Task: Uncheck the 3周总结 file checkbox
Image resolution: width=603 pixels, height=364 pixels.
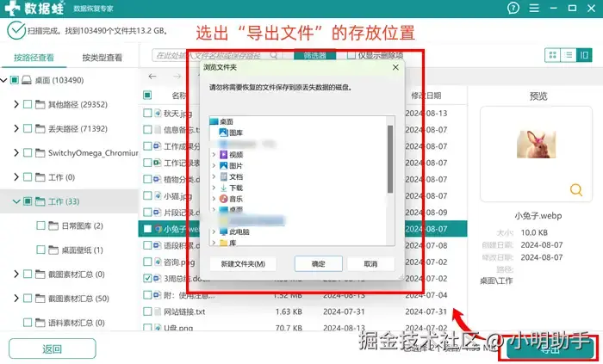Action: click(147, 278)
